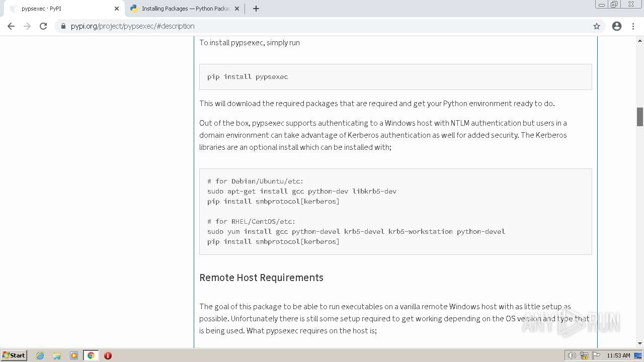Close the pypsexec PyPI tab
Image resolution: width=644 pixels, height=362 pixels.
point(117,9)
